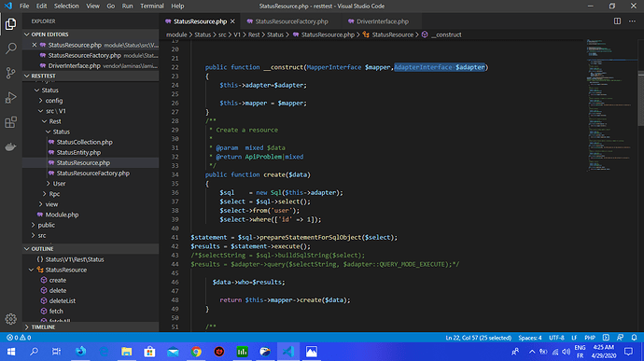
Task: Change indentation via Spaces: 4
Action: [x=530, y=338]
